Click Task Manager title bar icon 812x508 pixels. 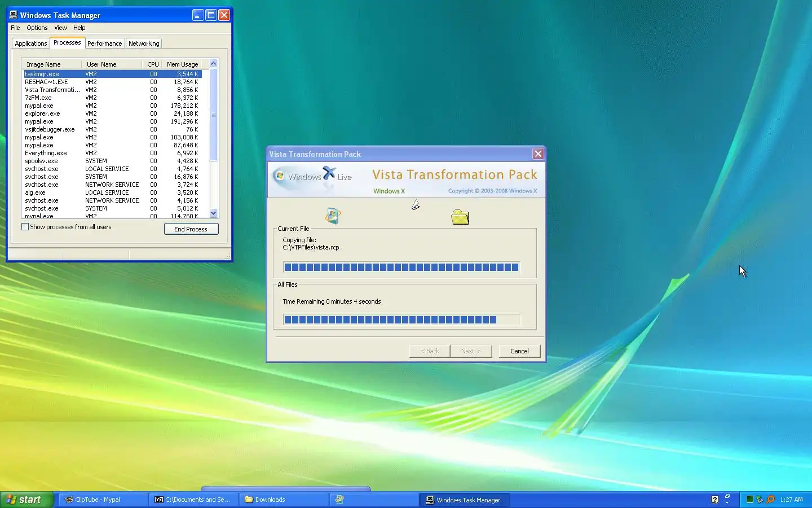[13, 15]
